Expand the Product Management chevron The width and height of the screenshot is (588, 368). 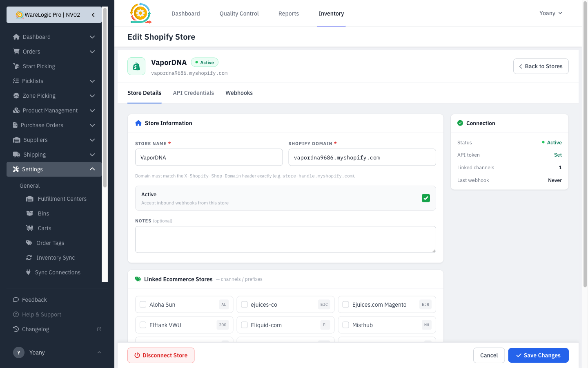(92, 110)
